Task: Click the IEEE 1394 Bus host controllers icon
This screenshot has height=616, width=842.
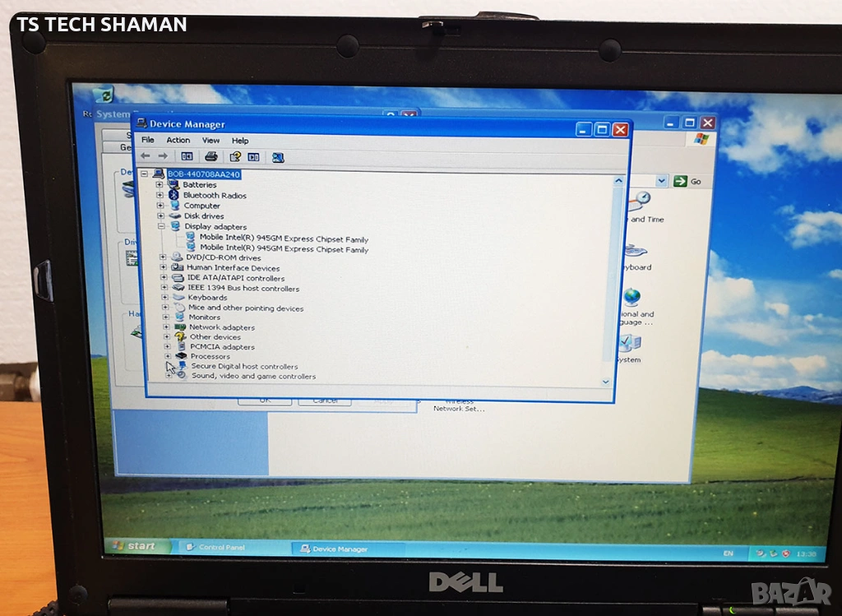Action: point(178,287)
